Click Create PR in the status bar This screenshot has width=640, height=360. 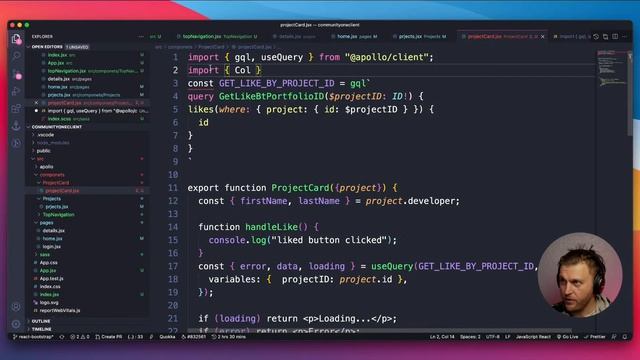pyautogui.click(x=109, y=337)
